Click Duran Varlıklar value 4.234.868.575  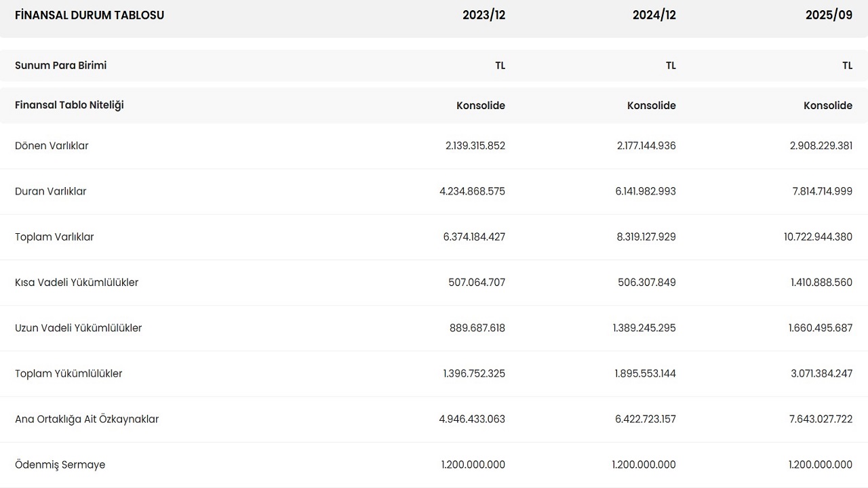coord(472,191)
